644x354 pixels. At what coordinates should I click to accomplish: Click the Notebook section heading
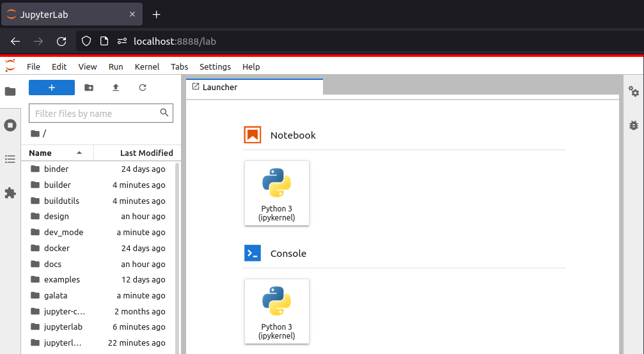tap(293, 135)
